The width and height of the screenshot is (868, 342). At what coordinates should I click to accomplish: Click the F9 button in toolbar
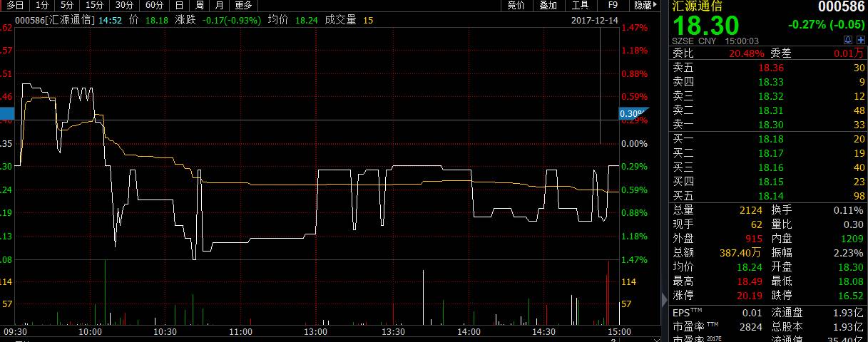click(612, 5)
